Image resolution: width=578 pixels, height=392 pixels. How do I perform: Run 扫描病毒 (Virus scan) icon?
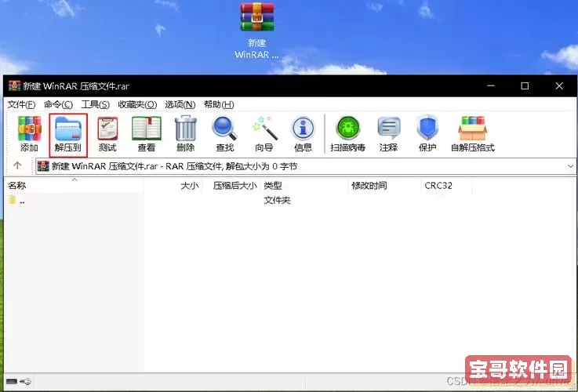[x=348, y=134]
